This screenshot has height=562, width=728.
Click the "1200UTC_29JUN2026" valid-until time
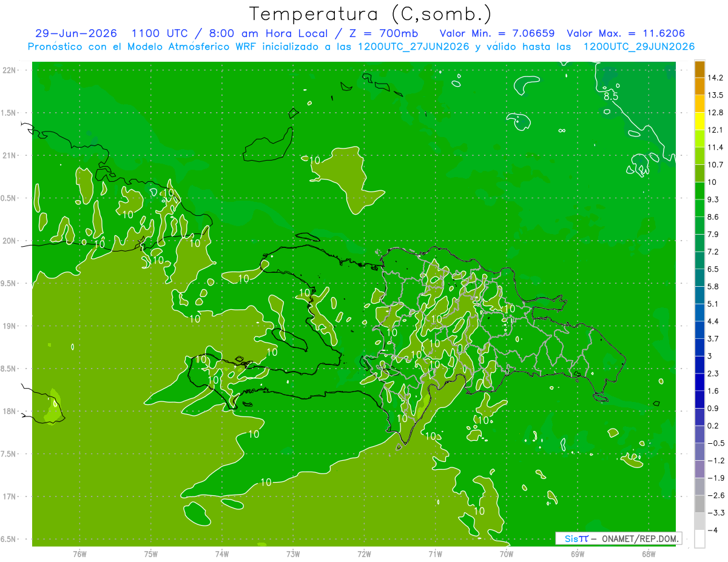click(639, 47)
